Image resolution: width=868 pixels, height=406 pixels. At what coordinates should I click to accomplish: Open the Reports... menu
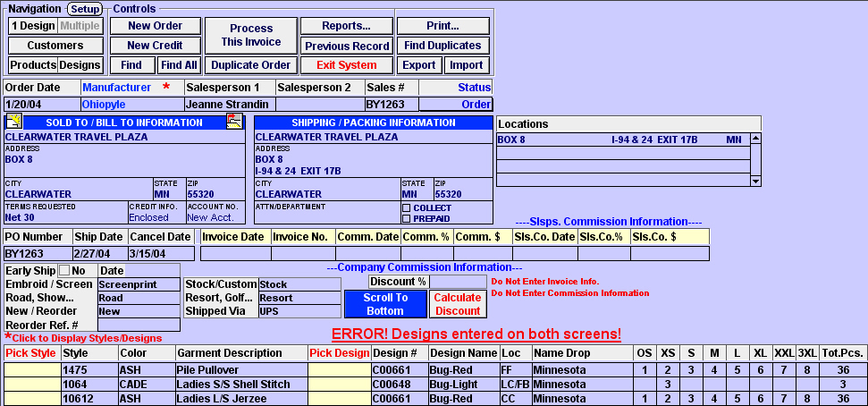pyautogui.click(x=347, y=25)
